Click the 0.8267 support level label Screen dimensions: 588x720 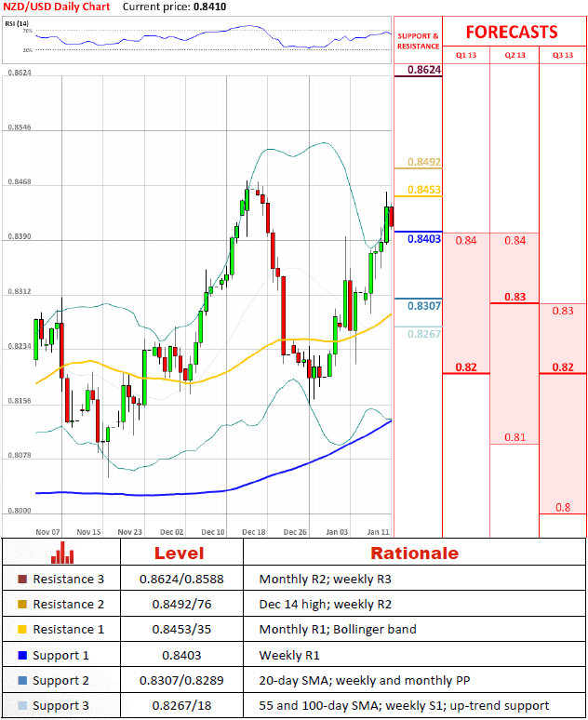(x=424, y=334)
